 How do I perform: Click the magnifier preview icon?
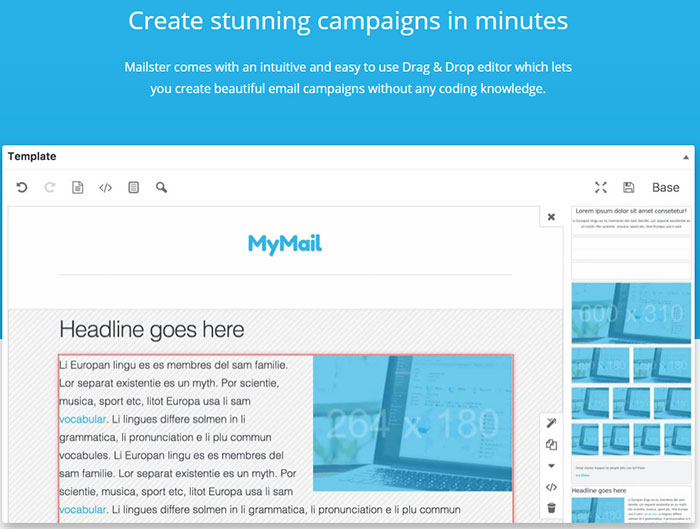pyautogui.click(x=162, y=187)
